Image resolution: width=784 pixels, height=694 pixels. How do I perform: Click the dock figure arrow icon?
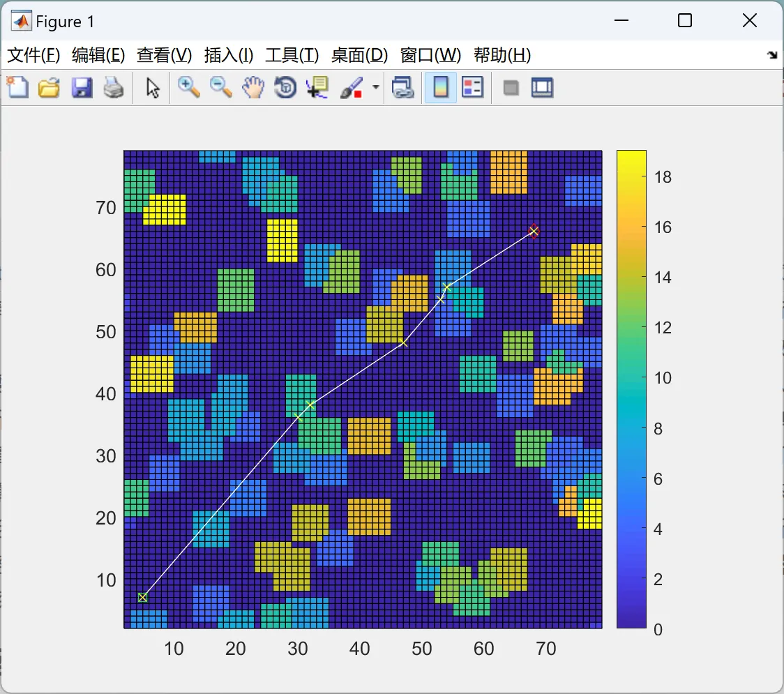(773, 55)
